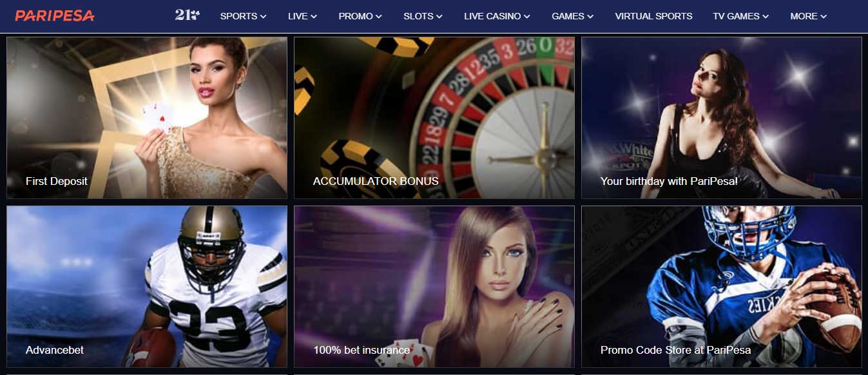Select the 100% bet insurance tile

pos(434,287)
